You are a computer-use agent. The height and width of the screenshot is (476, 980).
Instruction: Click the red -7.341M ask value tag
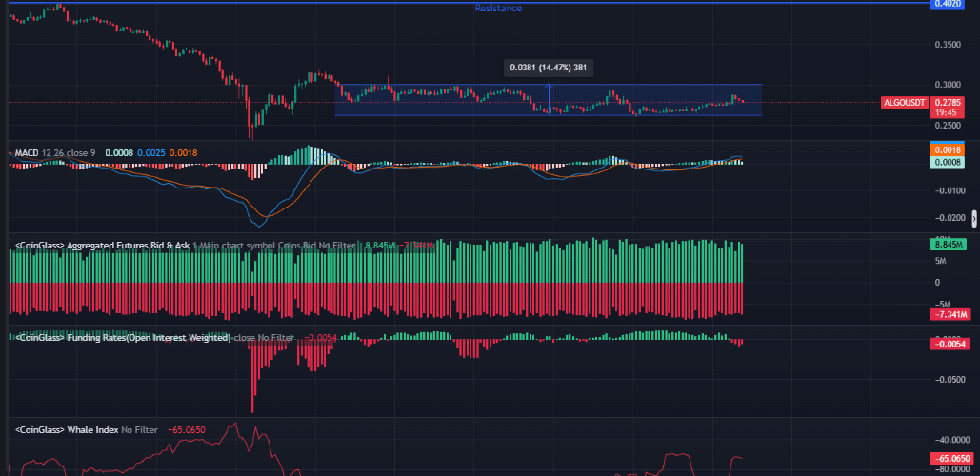pos(947,314)
